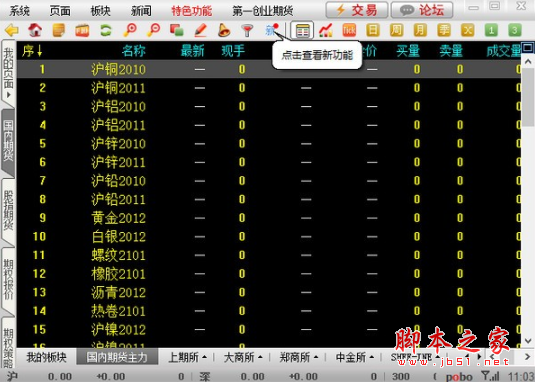Open the 国内期货 side tab
Image resolution: width=535 pixels, height=382 pixels.
pos(9,141)
